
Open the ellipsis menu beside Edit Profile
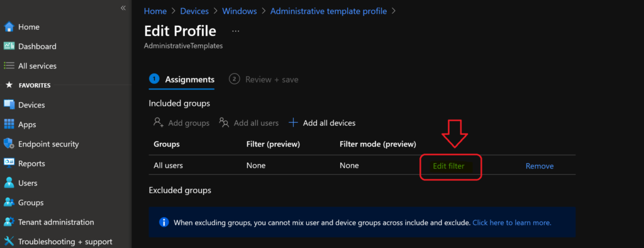236,31
